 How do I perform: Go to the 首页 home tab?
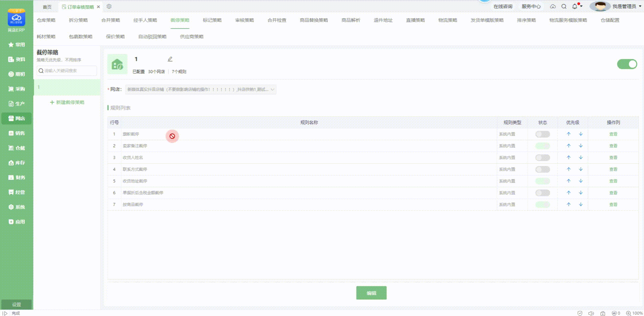[x=47, y=7]
